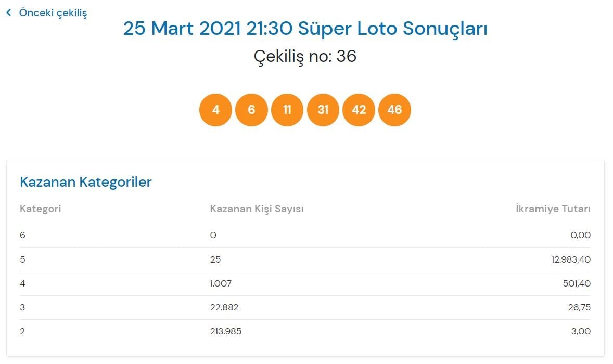Select the orange ball numbered 46

[x=394, y=110]
